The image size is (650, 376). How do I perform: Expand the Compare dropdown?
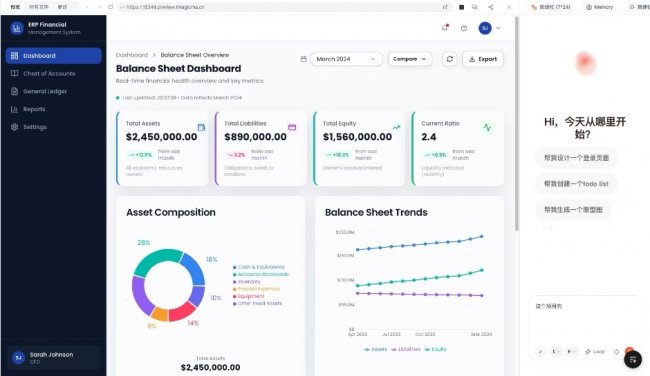click(x=410, y=59)
